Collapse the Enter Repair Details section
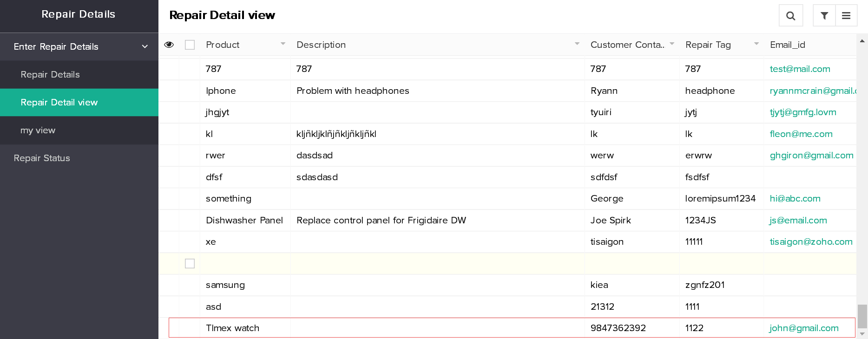This screenshot has height=339, width=868. [x=145, y=46]
